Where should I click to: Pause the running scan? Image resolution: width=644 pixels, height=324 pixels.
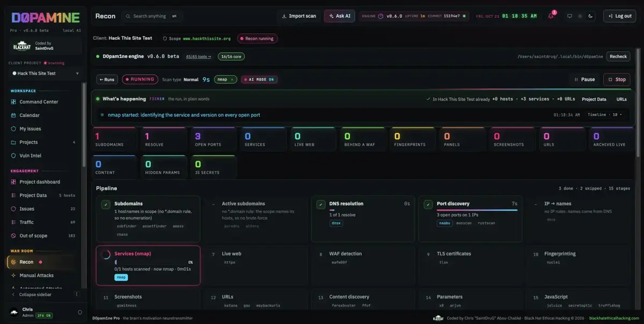(x=584, y=80)
